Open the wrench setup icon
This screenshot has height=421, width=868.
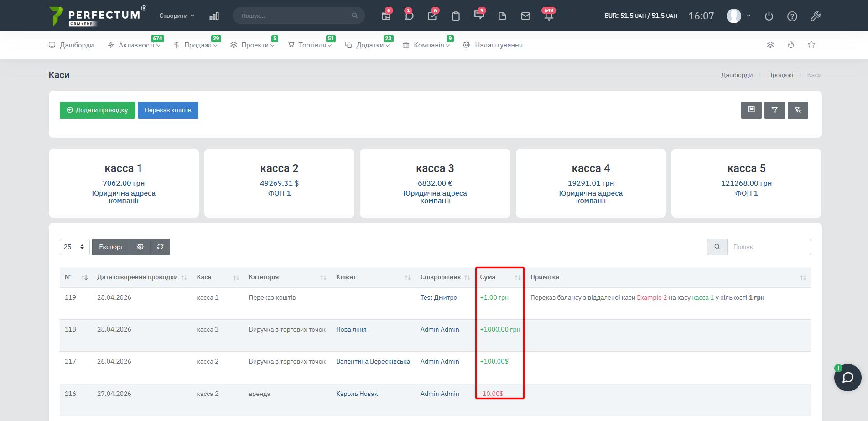point(816,16)
